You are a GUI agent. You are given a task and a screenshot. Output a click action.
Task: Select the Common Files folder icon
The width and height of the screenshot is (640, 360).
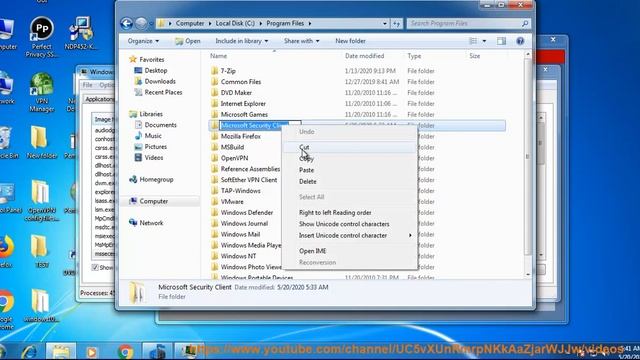215,82
